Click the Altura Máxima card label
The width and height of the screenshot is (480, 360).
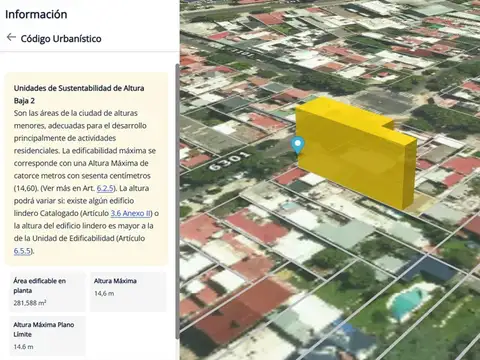115,281
